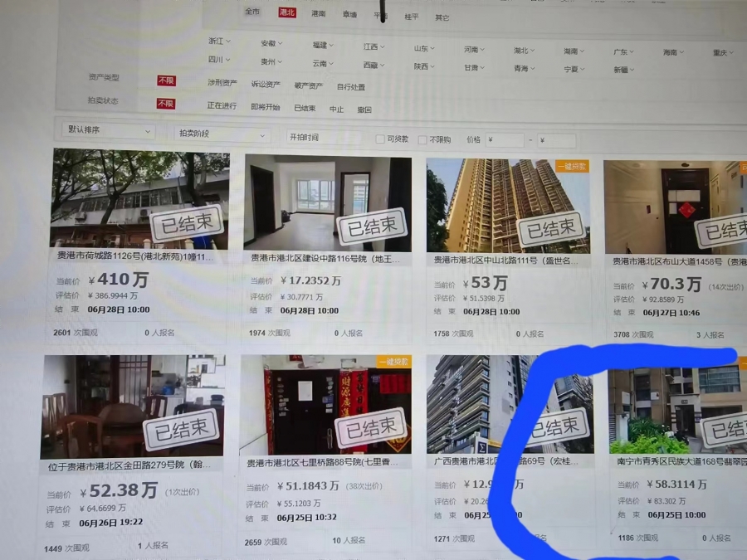Screen dimensions: 747x560
Task: Expand the 湖北 province dropdown
Action: coord(524,51)
